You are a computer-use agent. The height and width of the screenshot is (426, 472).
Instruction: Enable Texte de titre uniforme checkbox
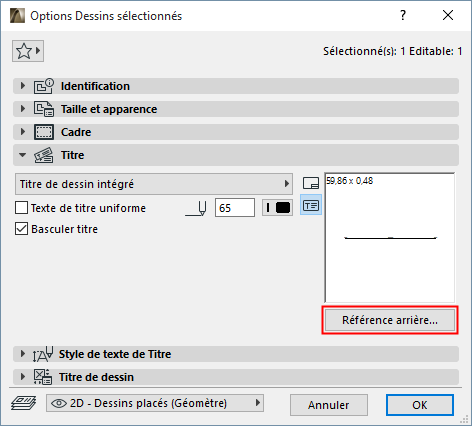pos(21,208)
